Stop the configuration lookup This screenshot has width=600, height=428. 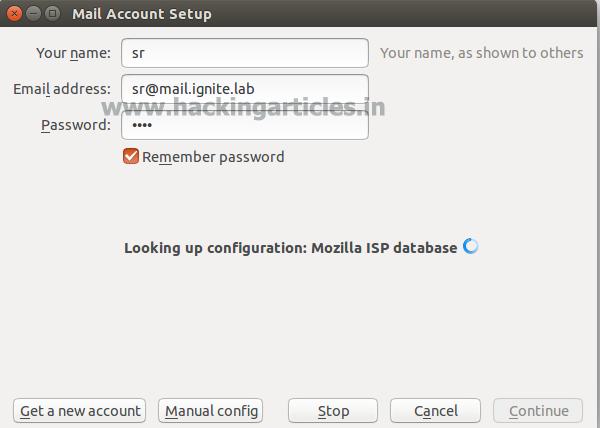(x=333, y=411)
